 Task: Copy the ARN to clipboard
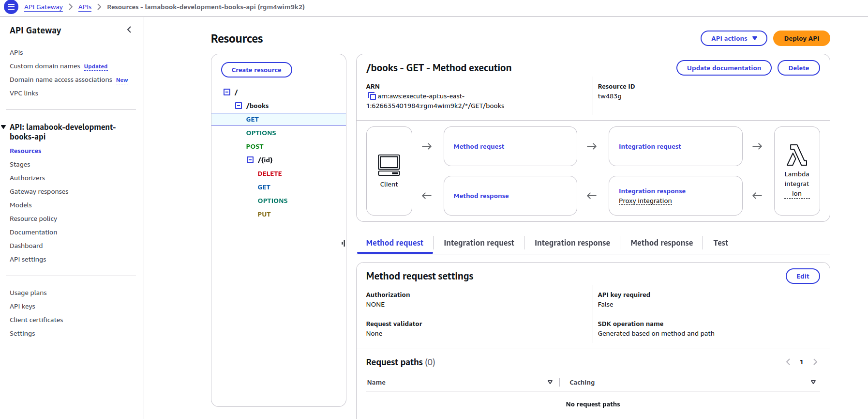(x=372, y=96)
